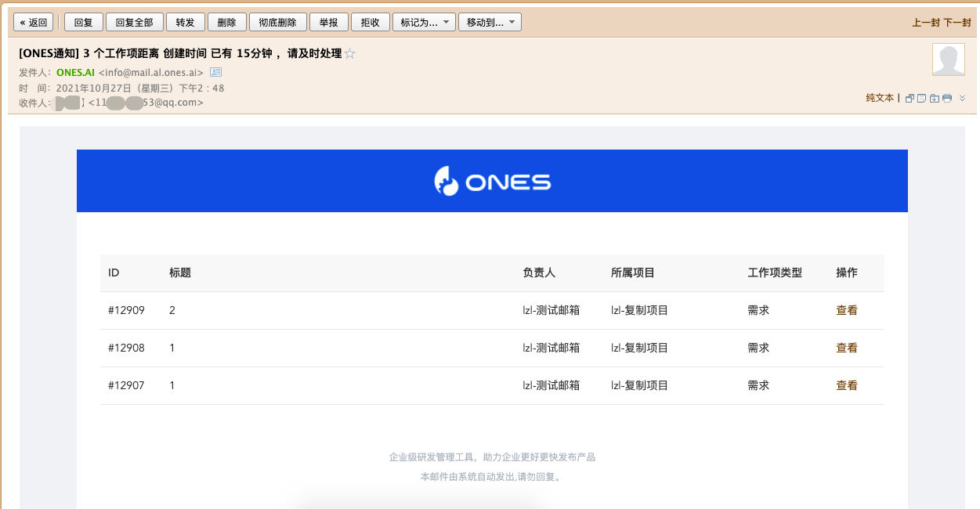Click 查看 for work item #12909
Screen dimensions: 980x509
click(x=847, y=310)
